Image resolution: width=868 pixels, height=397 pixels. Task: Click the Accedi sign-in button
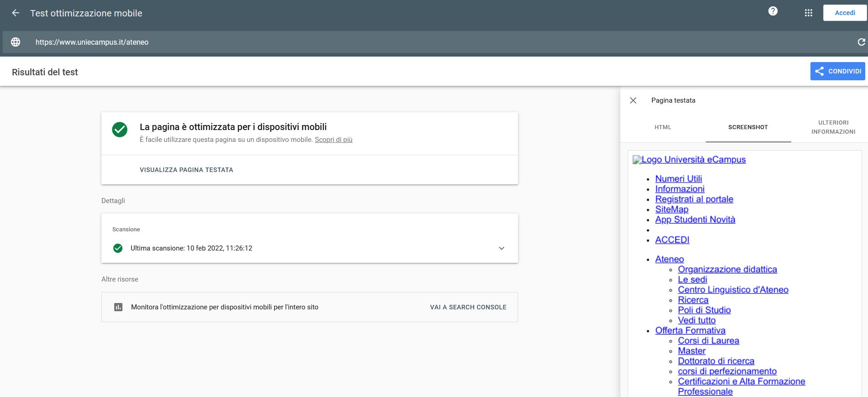(x=844, y=13)
